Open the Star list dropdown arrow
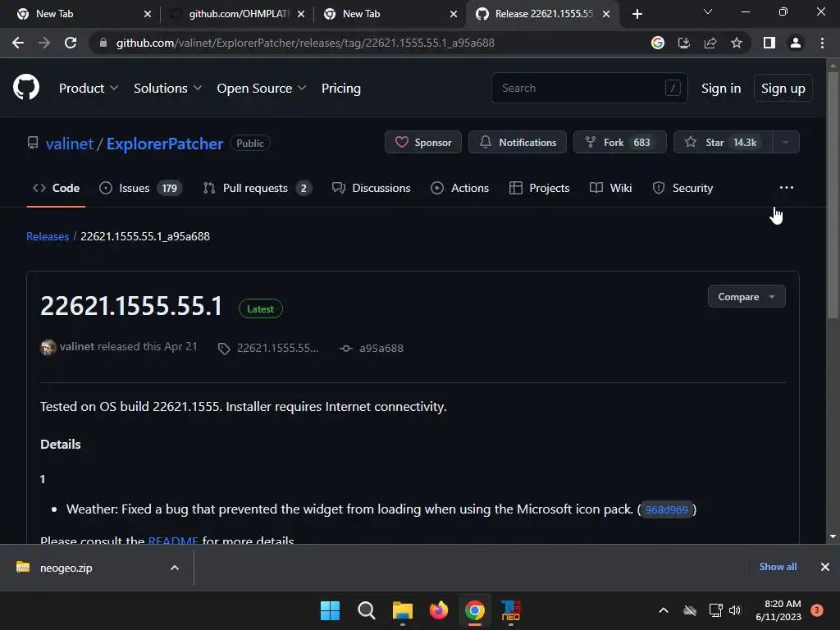The image size is (840, 630). coord(785,143)
